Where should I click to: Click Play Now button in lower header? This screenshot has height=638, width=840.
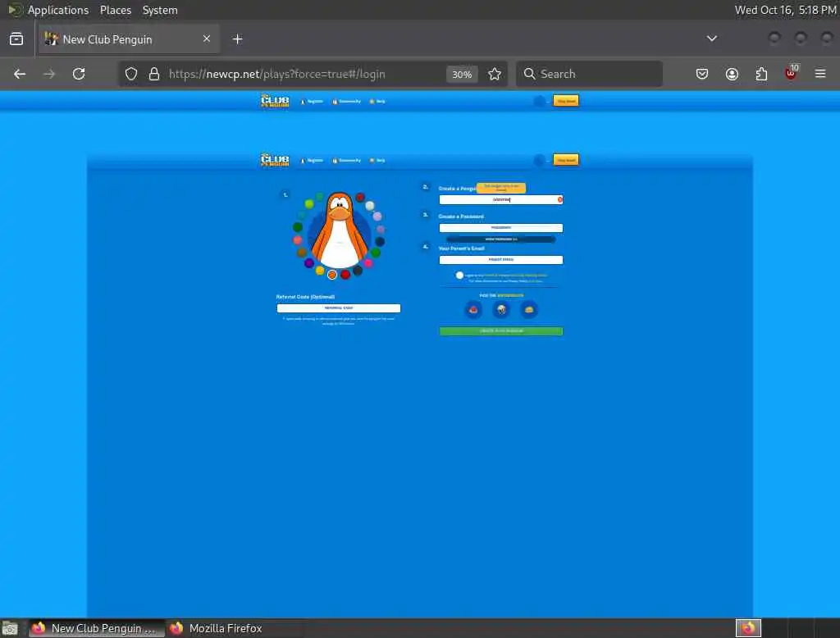tap(566, 160)
